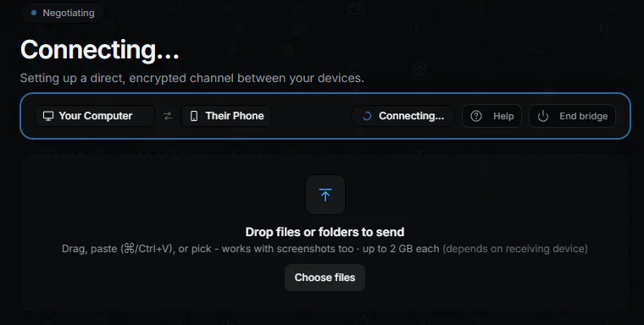The width and height of the screenshot is (644, 325).
Task: Click the Connecting... status pill
Action: pyautogui.click(x=402, y=116)
